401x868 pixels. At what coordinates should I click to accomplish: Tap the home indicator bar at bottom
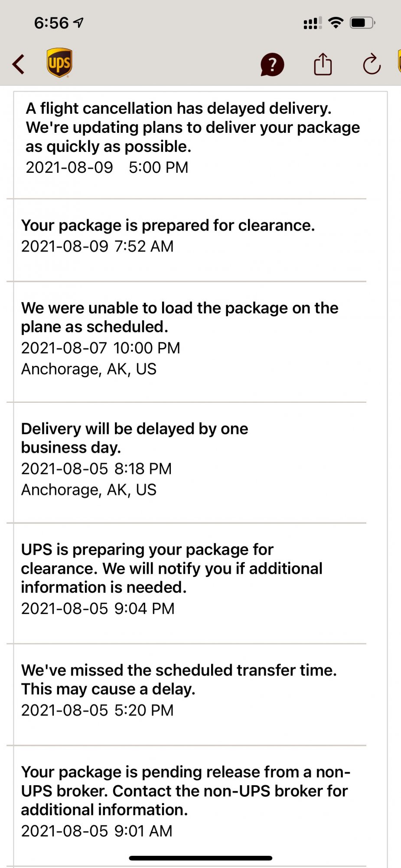tap(201, 858)
